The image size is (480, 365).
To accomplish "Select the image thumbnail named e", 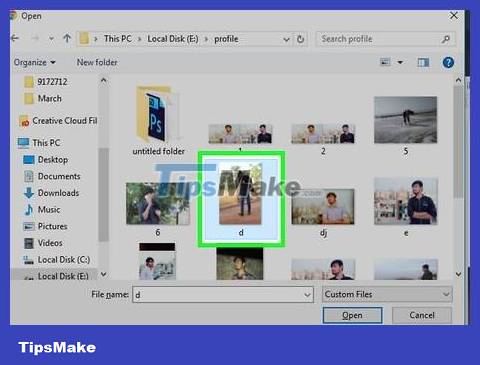I will (406, 207).
